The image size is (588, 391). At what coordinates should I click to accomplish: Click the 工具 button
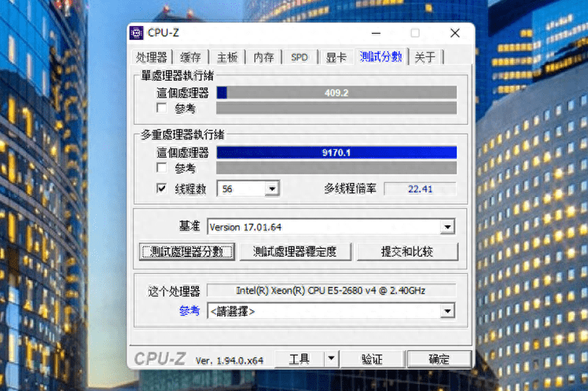pyautogui.click(x=299, y=359)
